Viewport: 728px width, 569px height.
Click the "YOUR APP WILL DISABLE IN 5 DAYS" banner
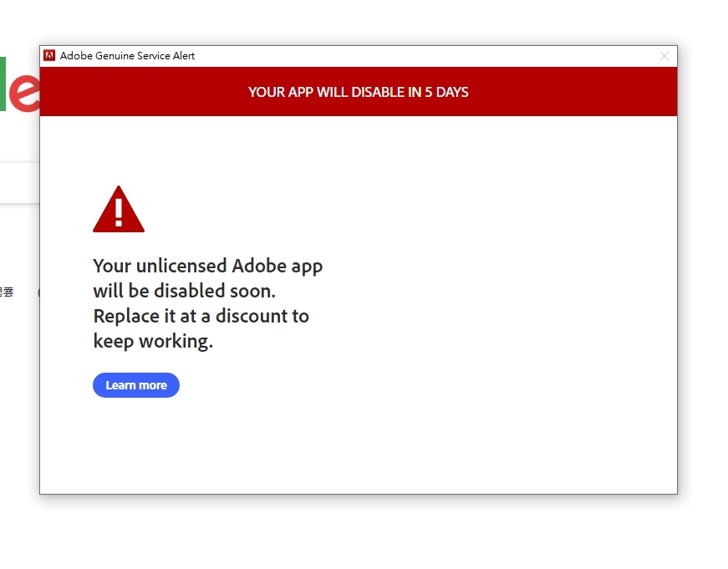[359, 91]
